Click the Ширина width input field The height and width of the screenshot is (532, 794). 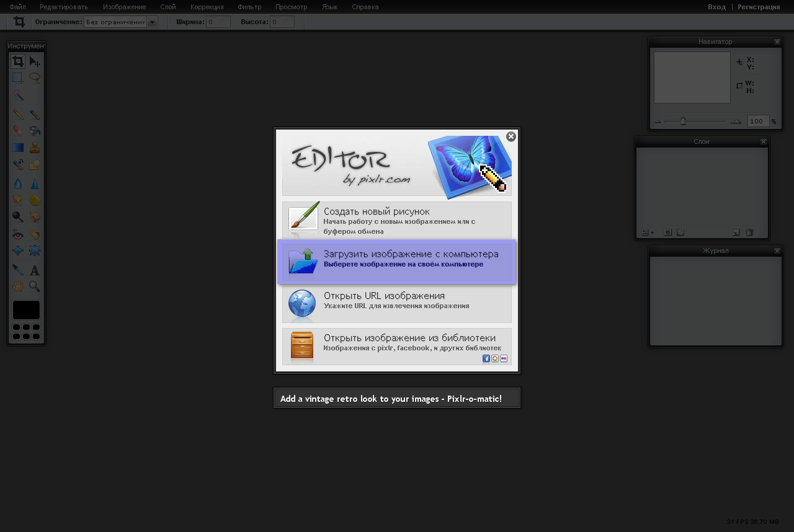point(218,22)
